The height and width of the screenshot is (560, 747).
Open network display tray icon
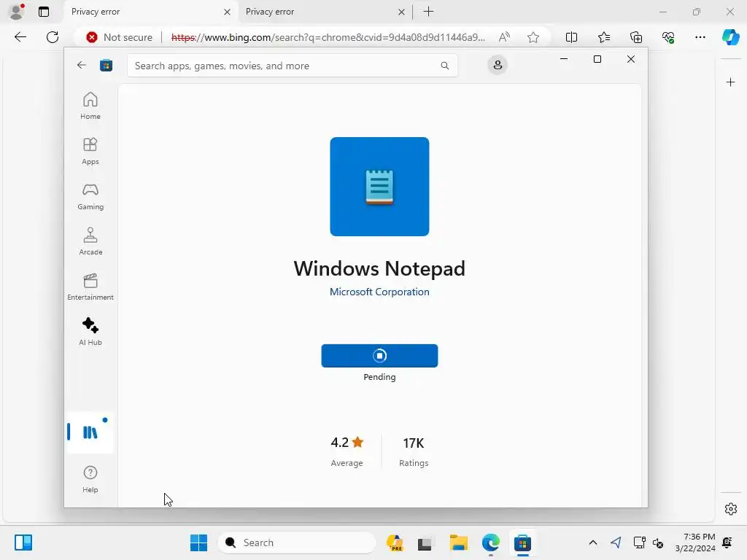639,542
